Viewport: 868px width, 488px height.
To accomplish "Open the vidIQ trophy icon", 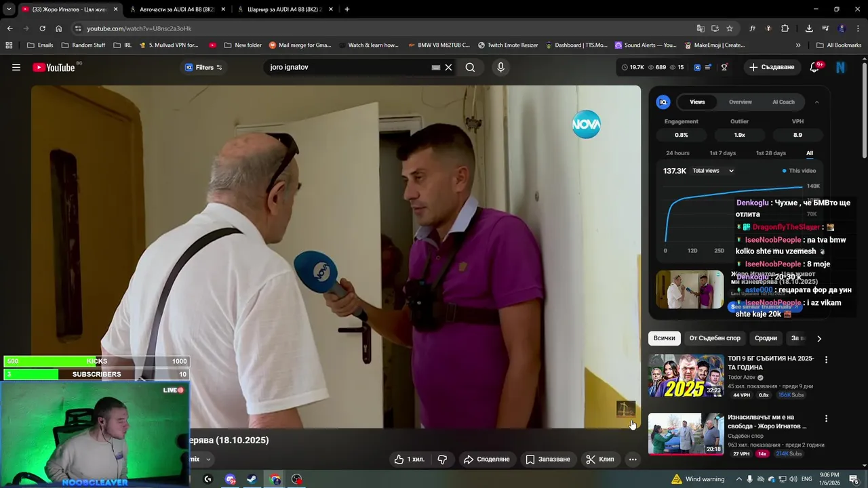I will 724,67.
